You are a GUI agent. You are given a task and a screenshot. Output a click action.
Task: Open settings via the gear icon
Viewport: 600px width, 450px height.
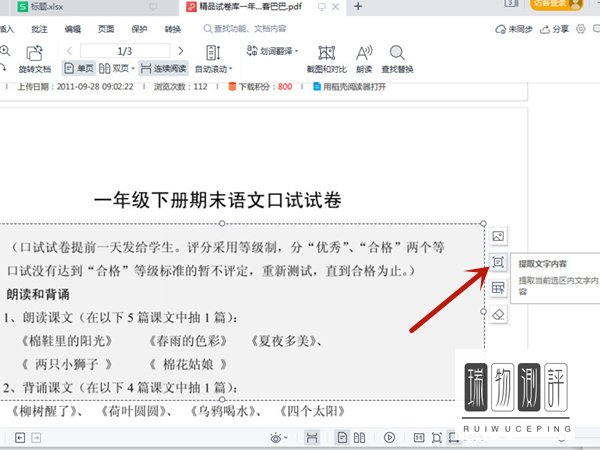(x=581, y=29)
